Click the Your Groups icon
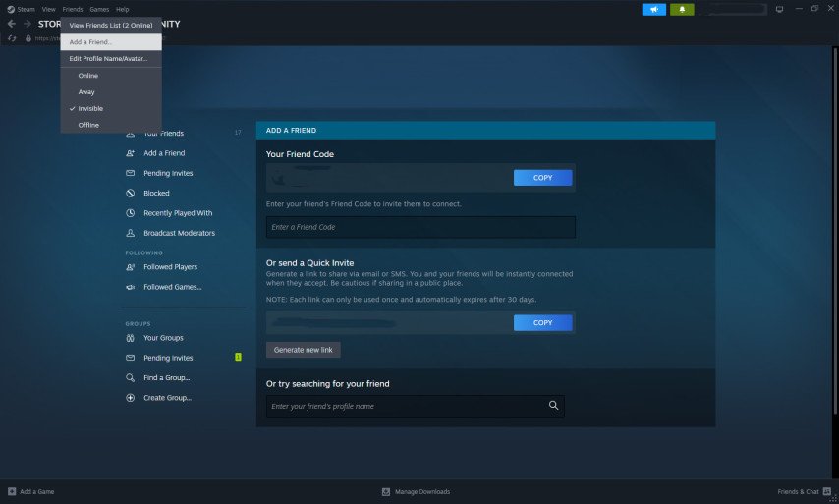The height and width of the screenshot is (504, 839). 130,338
